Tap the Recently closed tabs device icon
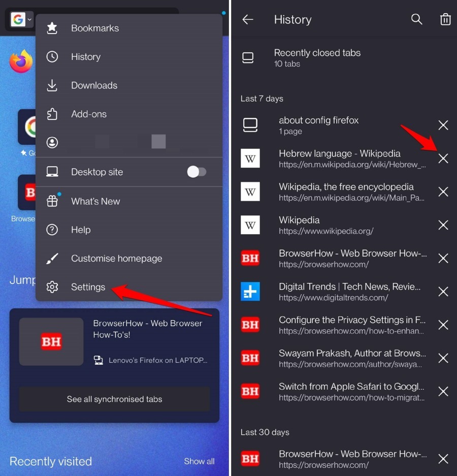This screenshot has width=457, height=476. (248, 57)
